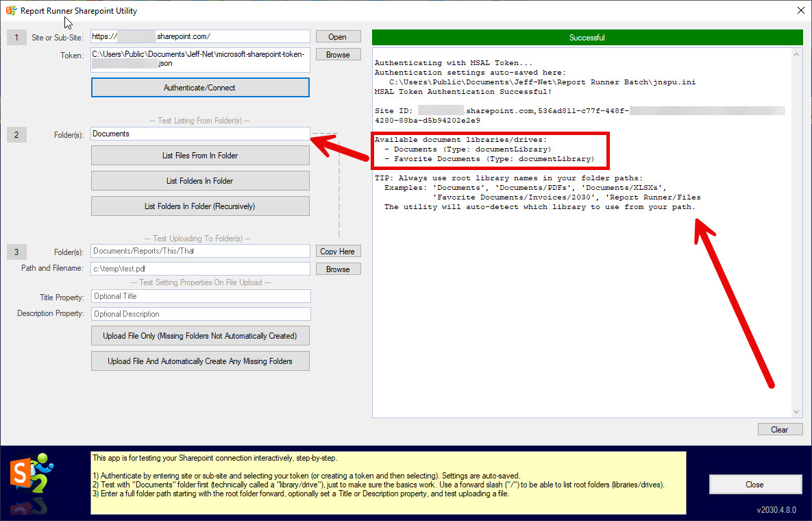Click the Report Runner title bar icon
The image size is (812, 521).
[11, 10]
